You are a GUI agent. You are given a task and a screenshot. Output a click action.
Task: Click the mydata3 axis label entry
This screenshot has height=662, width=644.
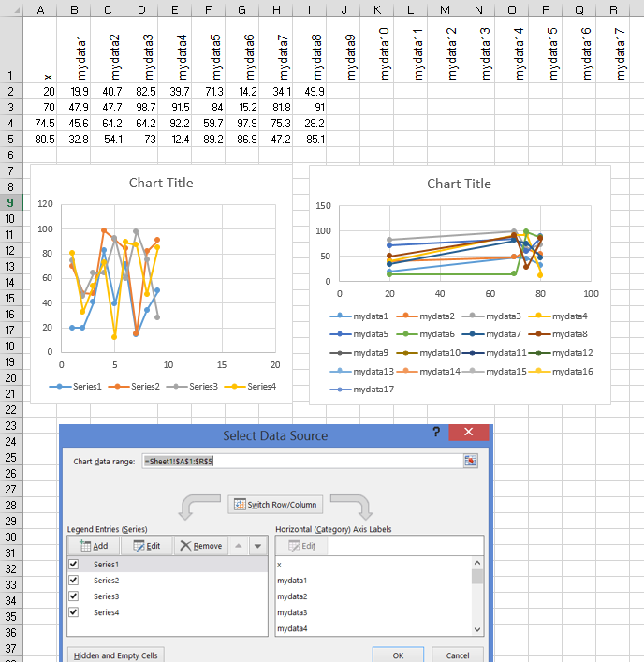pos(292,612)
